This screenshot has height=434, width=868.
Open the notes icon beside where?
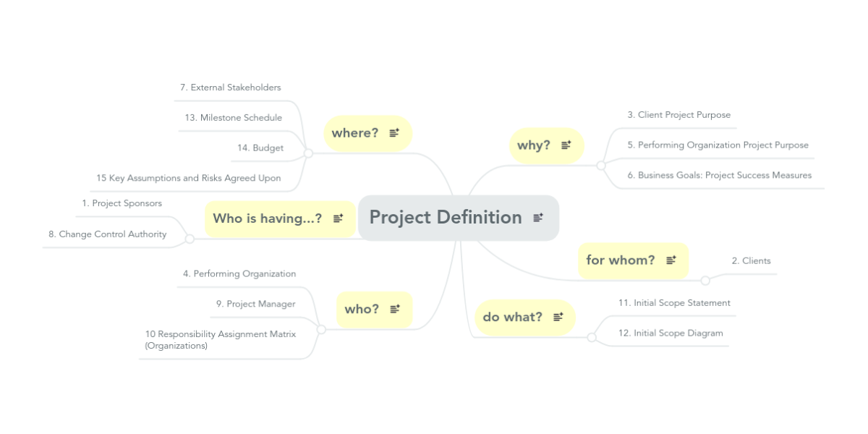coord(394,133)
